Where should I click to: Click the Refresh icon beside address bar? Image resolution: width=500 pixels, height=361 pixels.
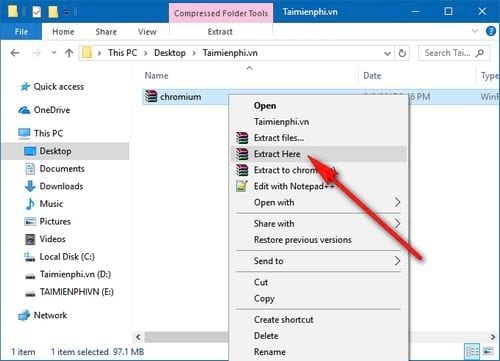click(402, 53)
